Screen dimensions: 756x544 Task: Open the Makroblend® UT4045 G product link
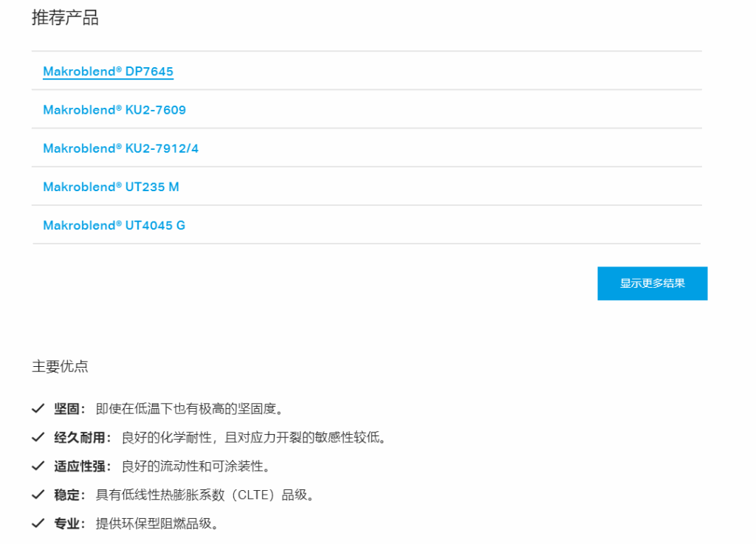(114, 226)
